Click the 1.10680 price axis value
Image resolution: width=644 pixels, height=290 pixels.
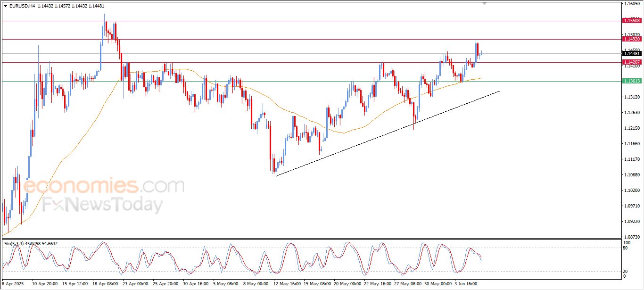(632, 175)
